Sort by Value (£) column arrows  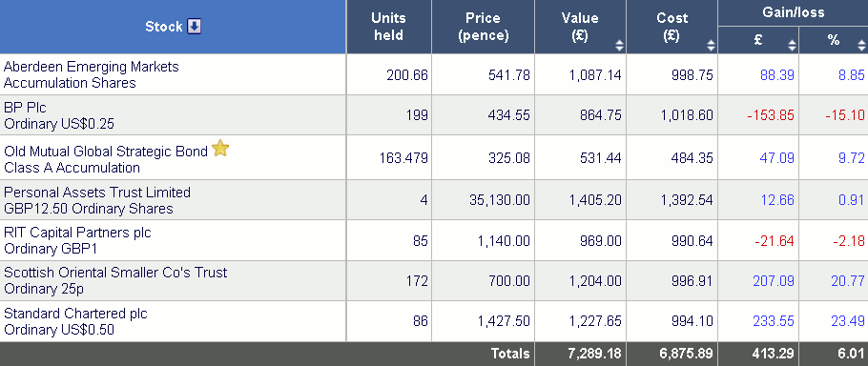(619, 47)
